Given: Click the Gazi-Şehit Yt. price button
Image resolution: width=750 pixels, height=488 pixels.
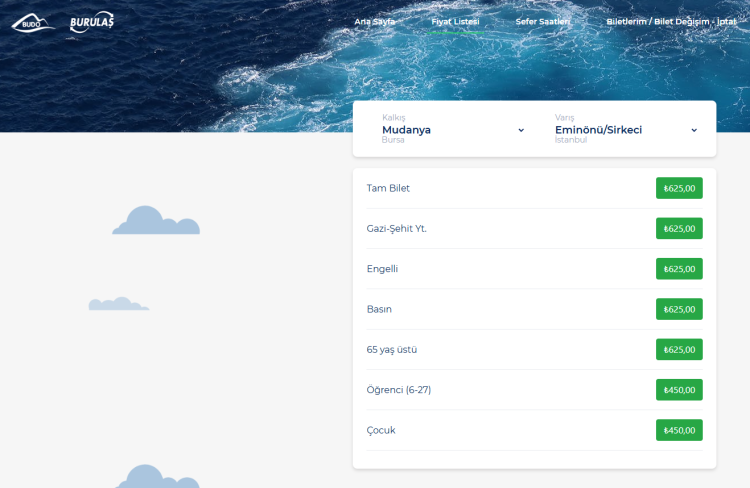Looking at the screenshot, I should click(679, 228).
